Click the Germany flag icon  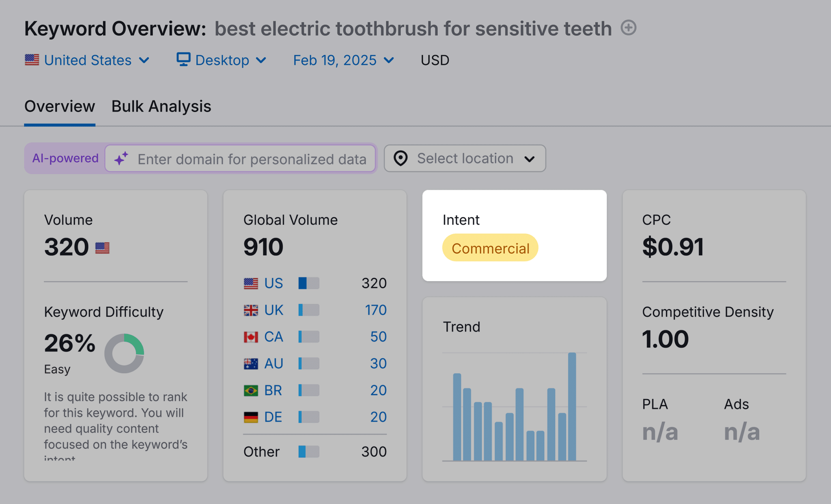251,417
